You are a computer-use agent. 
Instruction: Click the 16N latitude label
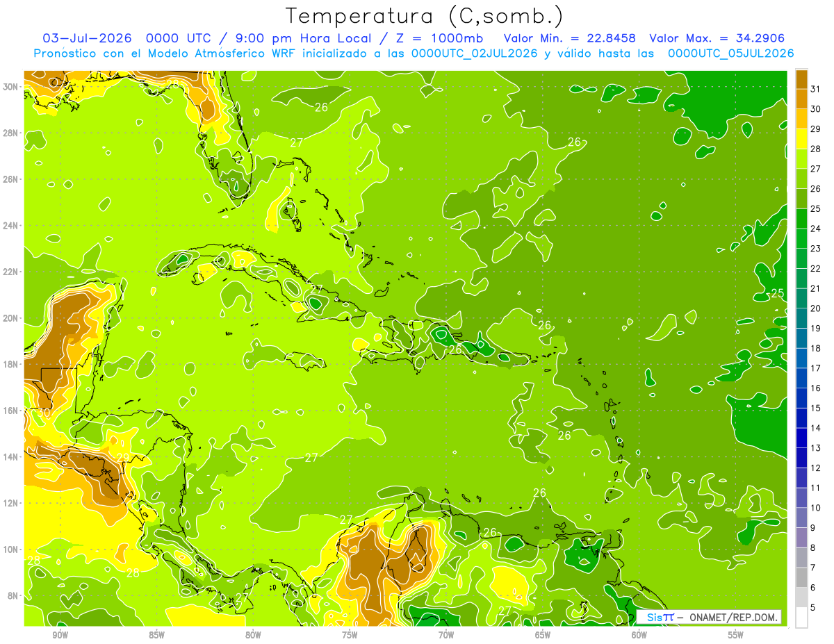(x=12, y=411)
